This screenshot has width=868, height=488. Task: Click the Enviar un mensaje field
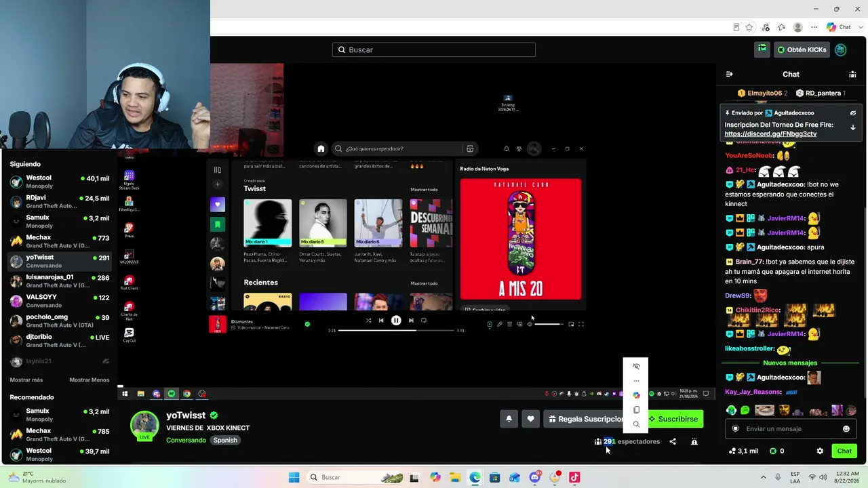tap(790, 429)
